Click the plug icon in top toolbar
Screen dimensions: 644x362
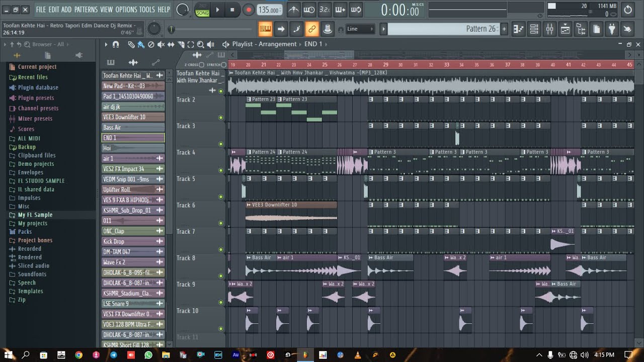click(x=612, y=29)
